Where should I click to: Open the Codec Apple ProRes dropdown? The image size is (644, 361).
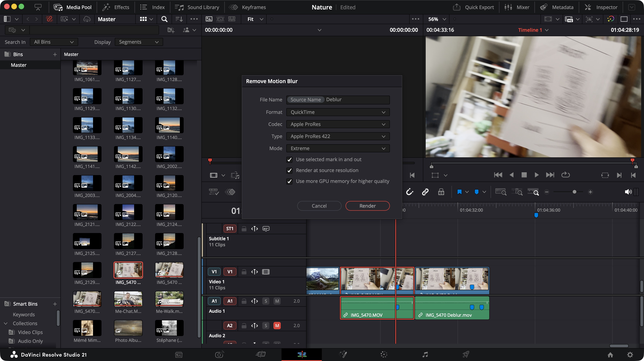point(338,124)
